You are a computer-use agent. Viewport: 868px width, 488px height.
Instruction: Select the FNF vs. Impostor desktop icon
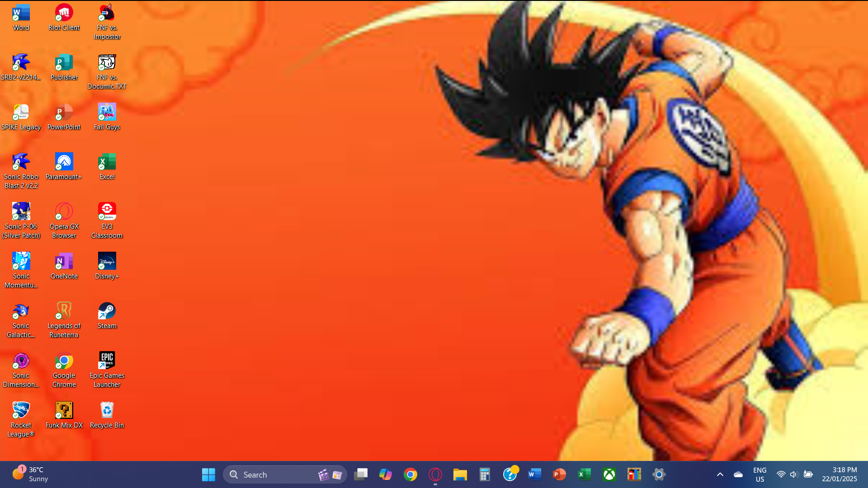pos(107,23)
